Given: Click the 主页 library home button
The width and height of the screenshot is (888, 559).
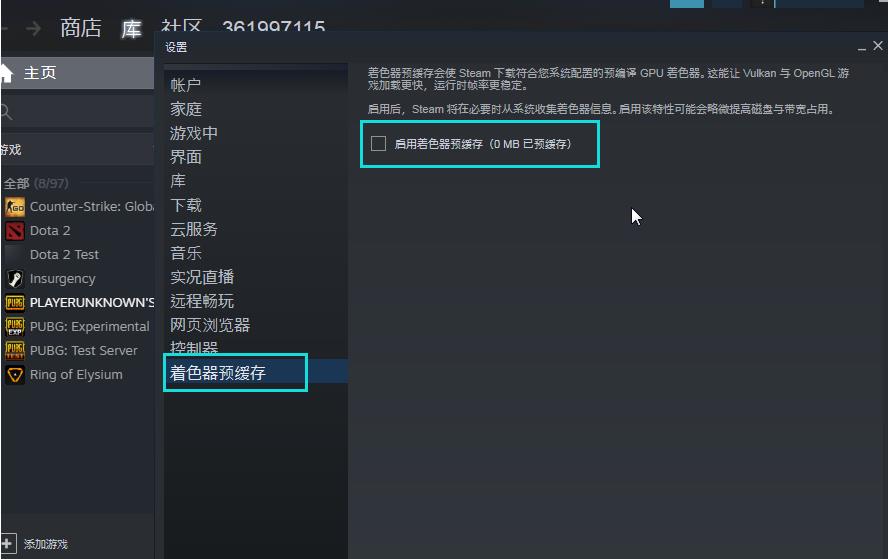Looking at the screenshot, I should pyautogui.click(x=77, y=73).
